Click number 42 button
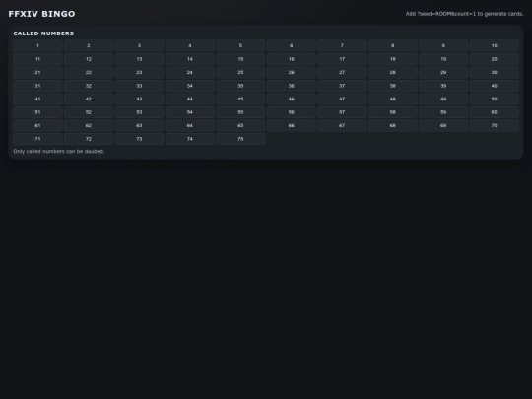532x399 pixels. point(89,100)
